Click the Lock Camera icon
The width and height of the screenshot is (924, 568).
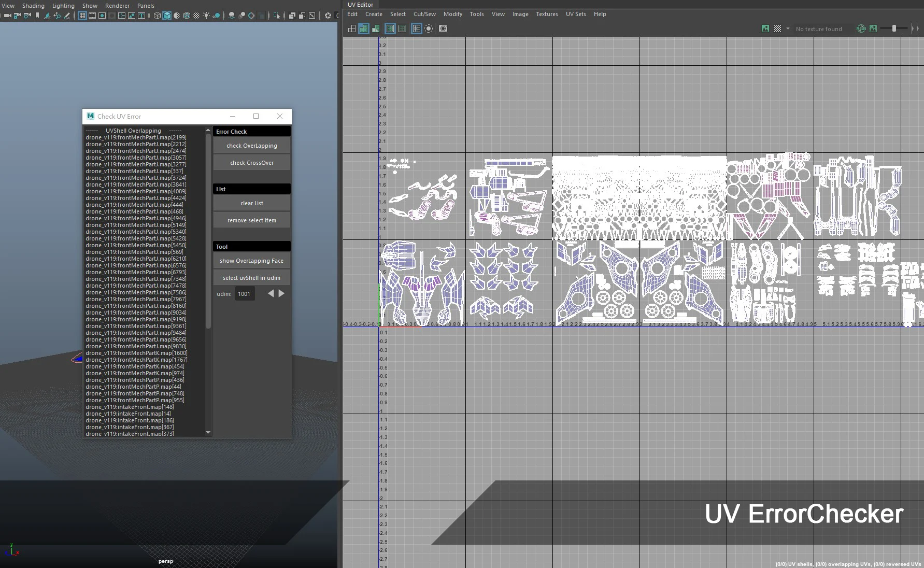coord(17,16)
